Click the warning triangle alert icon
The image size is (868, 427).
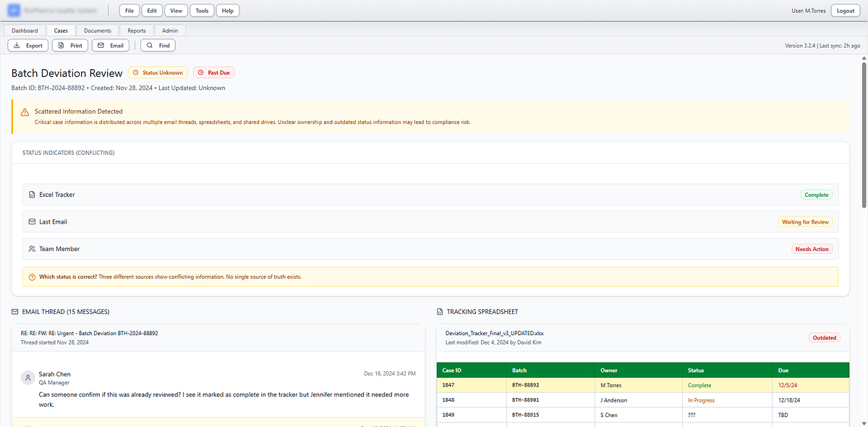tap(25, 112)
